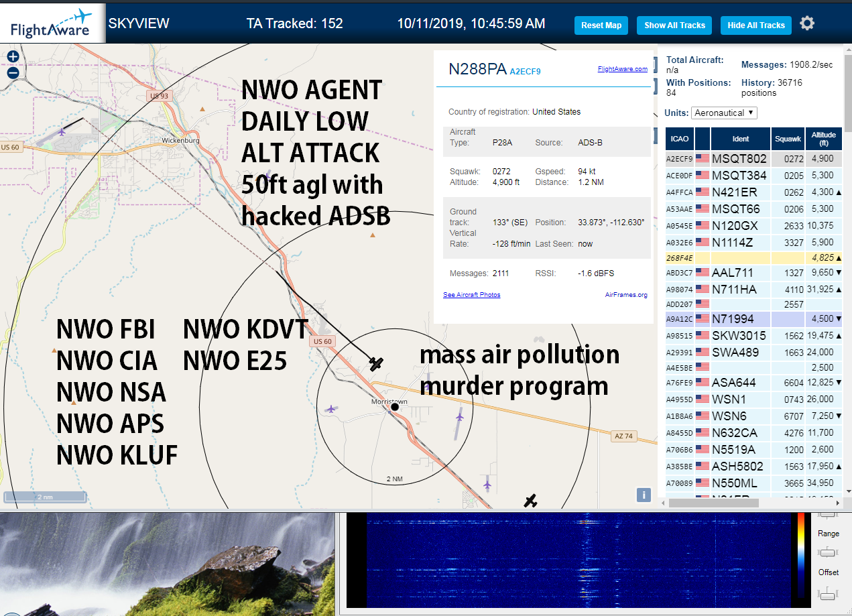
Task: Select the highlighted 268F4E row
Action: (754, 257)
